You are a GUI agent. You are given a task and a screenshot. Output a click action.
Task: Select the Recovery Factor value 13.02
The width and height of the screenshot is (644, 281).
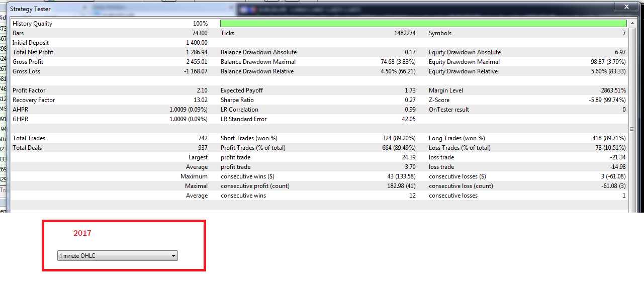coord(200,100)
